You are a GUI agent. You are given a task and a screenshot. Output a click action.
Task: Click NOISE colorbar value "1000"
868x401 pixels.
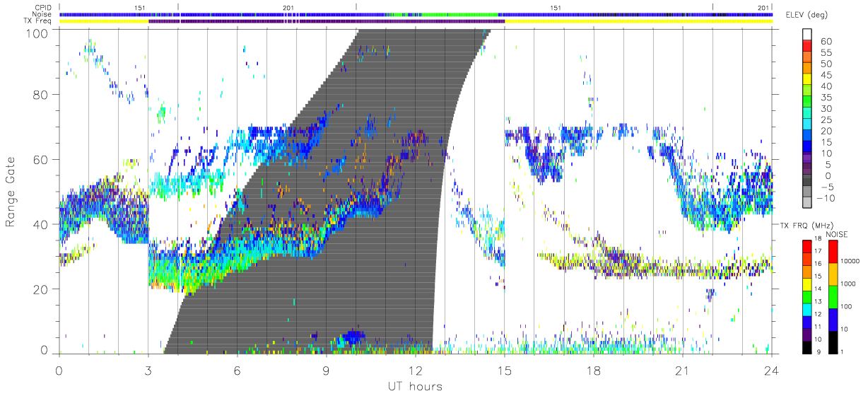pyautogui.click(x=849, y=284)
